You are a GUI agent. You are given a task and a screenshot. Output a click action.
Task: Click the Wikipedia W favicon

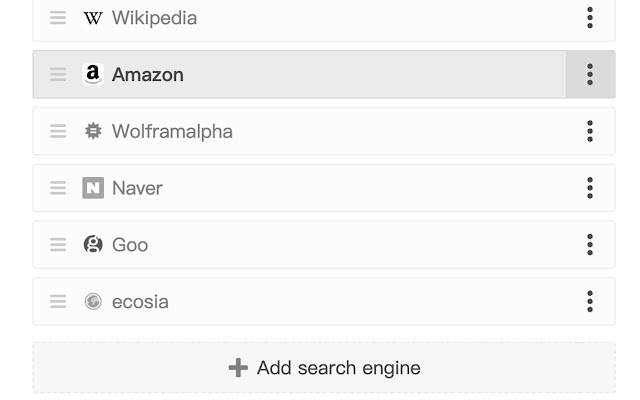click(93, 18)
